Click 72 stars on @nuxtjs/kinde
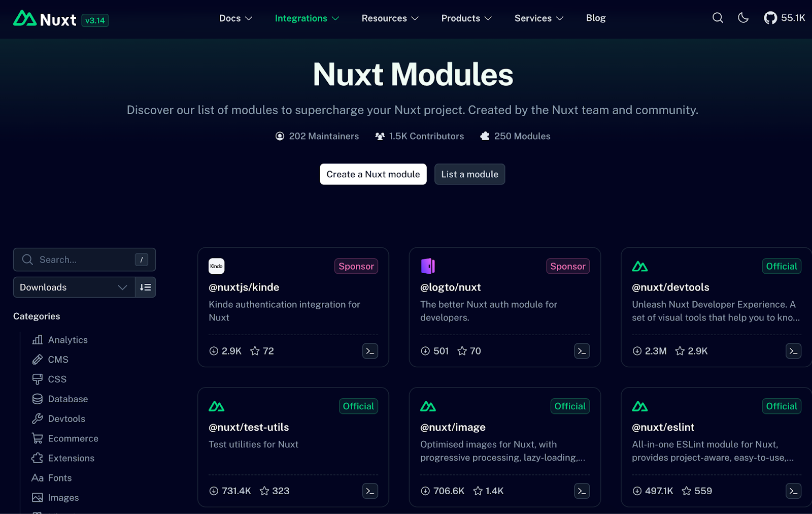This screenshot has width=812, height=514. coord(262,351)
